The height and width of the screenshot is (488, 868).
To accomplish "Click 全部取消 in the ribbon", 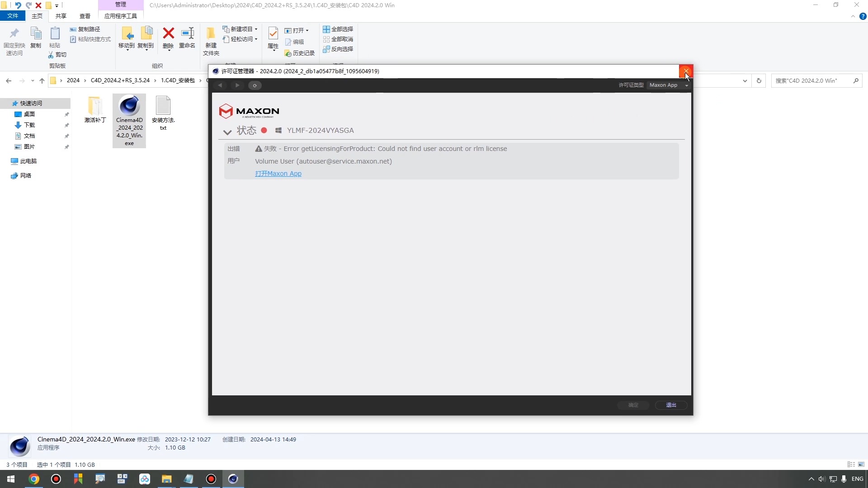I will pos(338,39).
